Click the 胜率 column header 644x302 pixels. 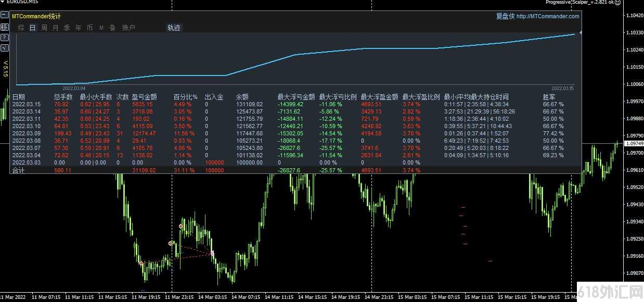click(x=549, y=97)
